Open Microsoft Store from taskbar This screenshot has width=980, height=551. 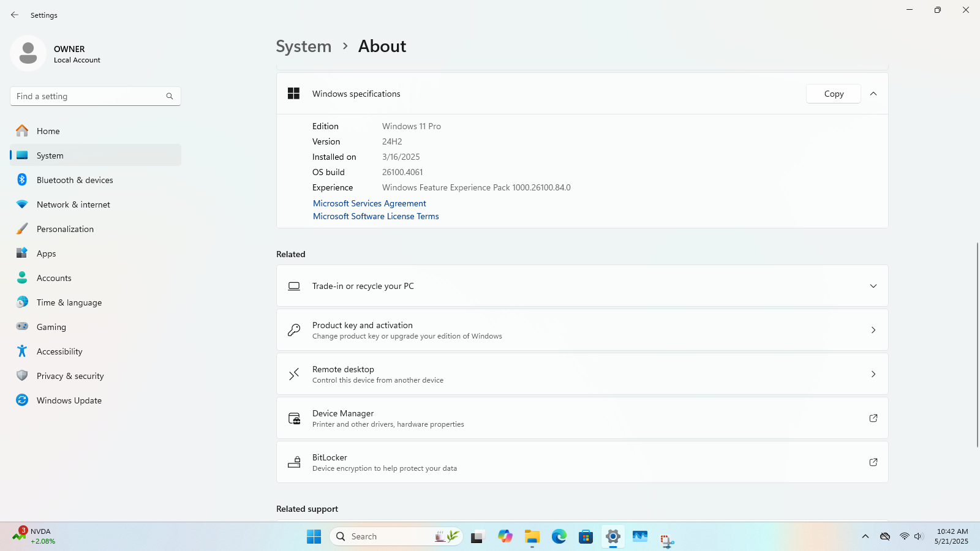[586, 537]
